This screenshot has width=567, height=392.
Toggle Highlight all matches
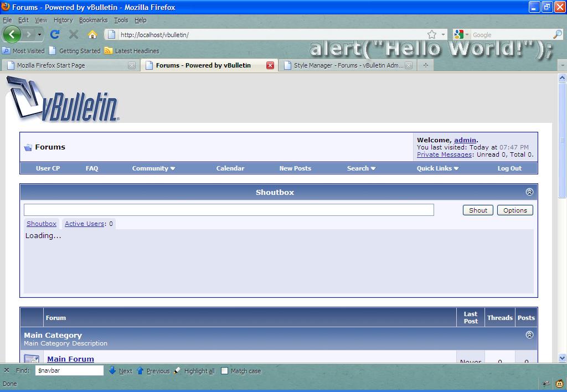pyautogui.click(x=194, y=370)
